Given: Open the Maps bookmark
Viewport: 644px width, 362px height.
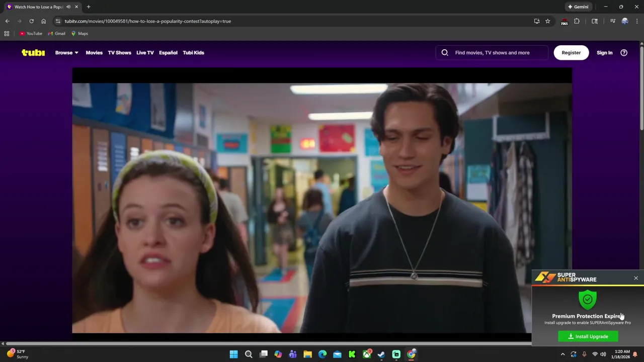Looking at the screenshot, I should click(79, 34).
